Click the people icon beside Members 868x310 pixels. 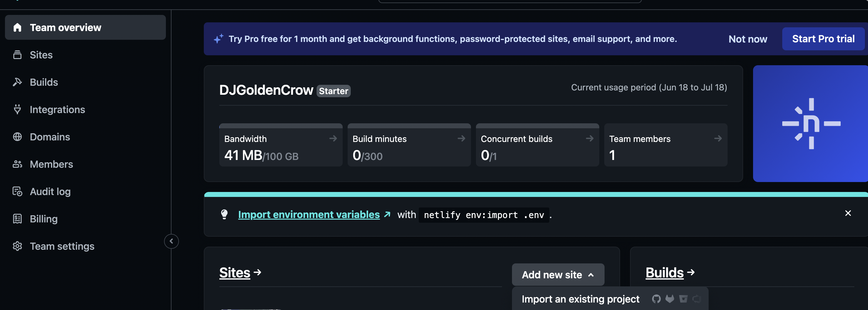click(17, 164)
